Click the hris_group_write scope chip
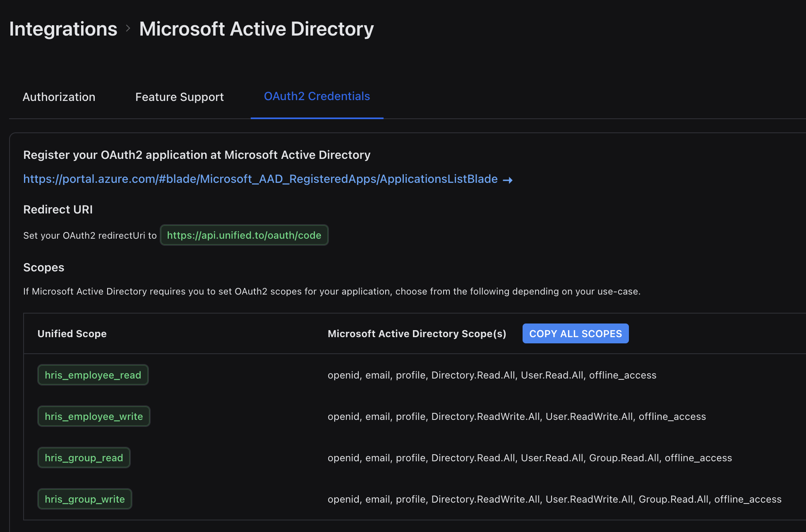Screen dimensions: 806x532 point(84,499)
